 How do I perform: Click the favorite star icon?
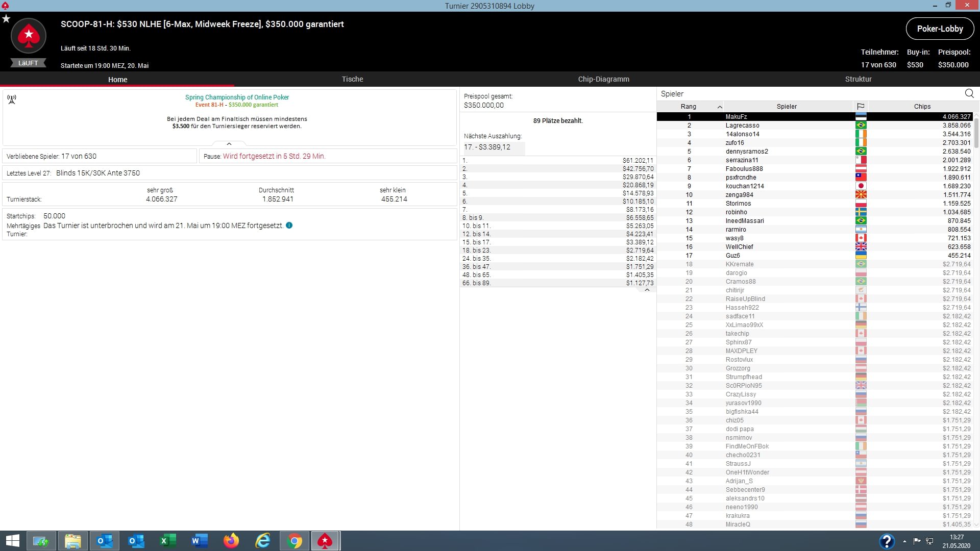point(6,19)
